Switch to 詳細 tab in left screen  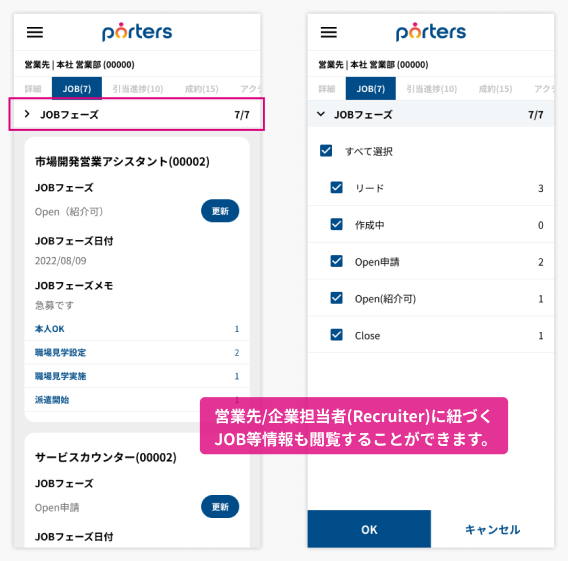click(33, 89)
